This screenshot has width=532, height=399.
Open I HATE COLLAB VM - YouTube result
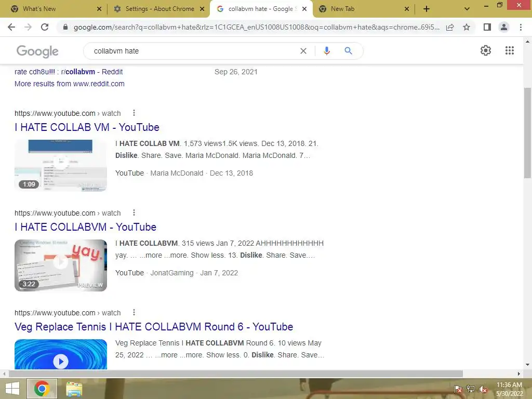pos(87,127)
